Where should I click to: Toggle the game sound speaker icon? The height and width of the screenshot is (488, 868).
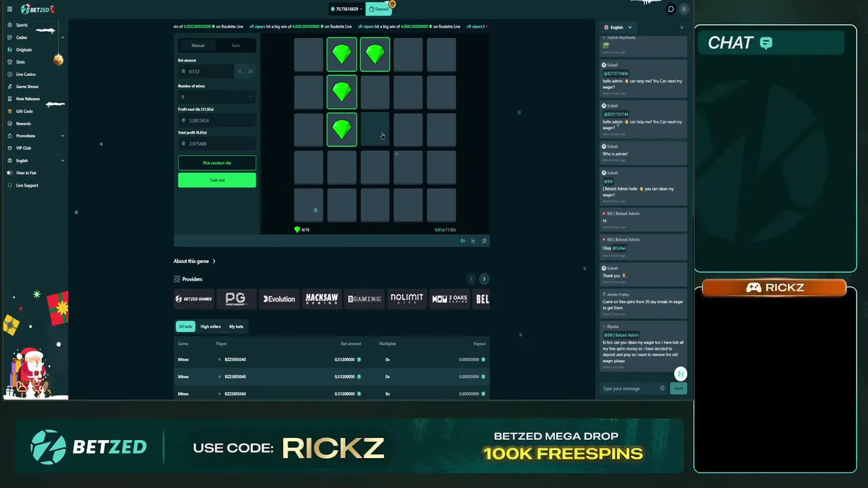[x=462, y=241]
